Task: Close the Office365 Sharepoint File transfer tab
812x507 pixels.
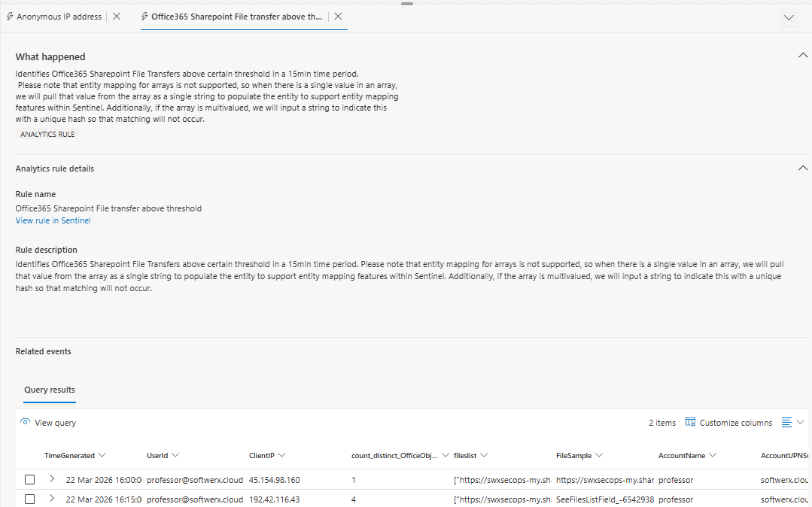Action: (x=338, y=17)
